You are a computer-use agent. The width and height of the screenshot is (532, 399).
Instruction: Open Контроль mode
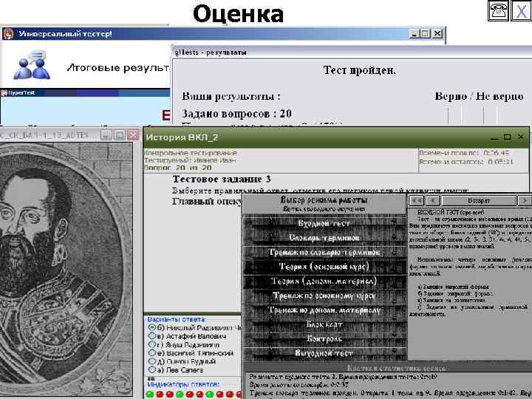[x=324, y=339]
